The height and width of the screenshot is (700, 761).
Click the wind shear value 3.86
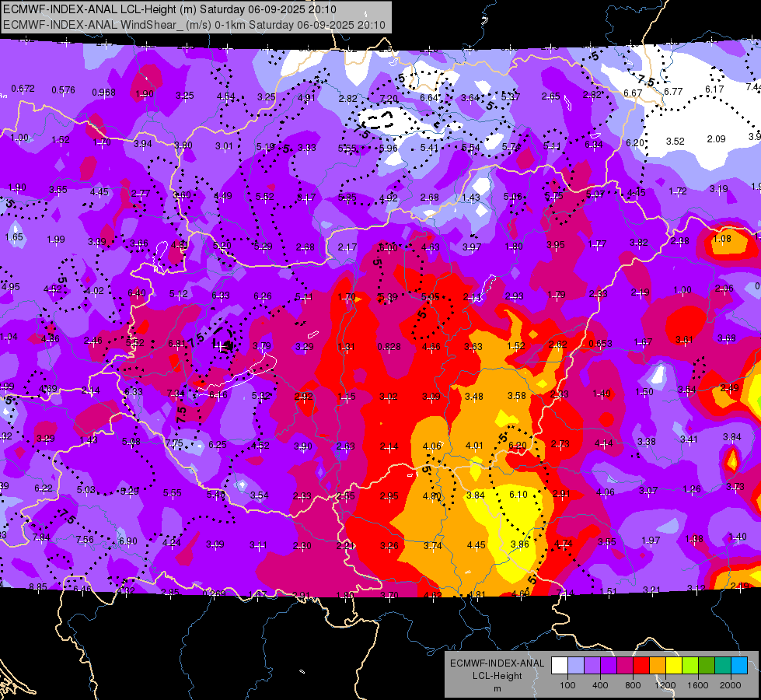520,544
